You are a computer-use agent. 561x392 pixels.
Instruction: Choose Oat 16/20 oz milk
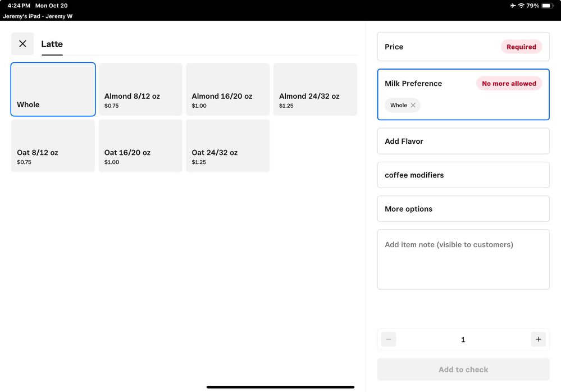(x=140, y=145)
